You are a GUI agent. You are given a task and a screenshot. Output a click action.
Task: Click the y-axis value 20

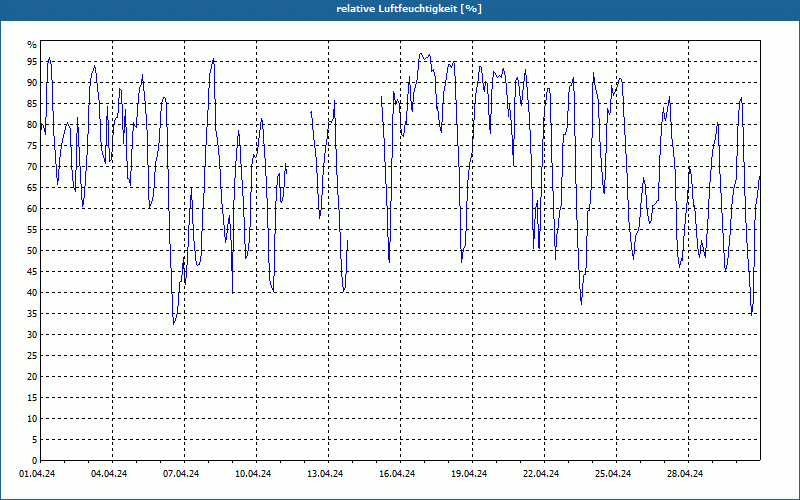coord(32,377)
